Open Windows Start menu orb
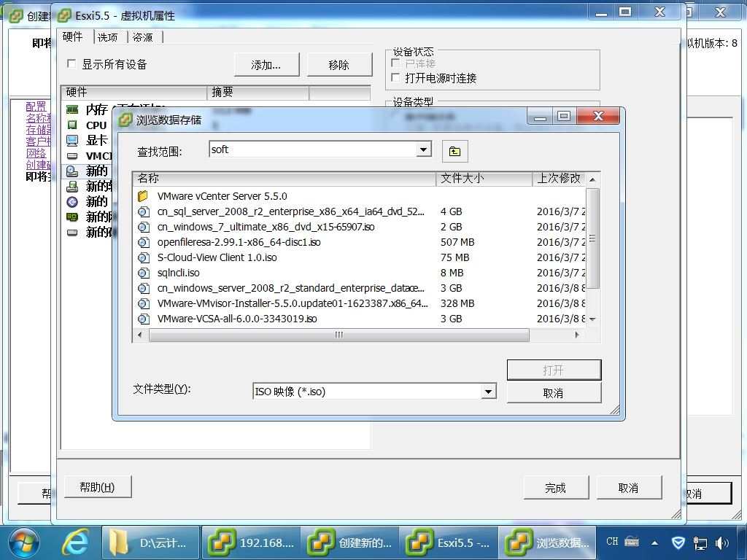This screenshot has width=747, height=560. [x=24, y=542]
